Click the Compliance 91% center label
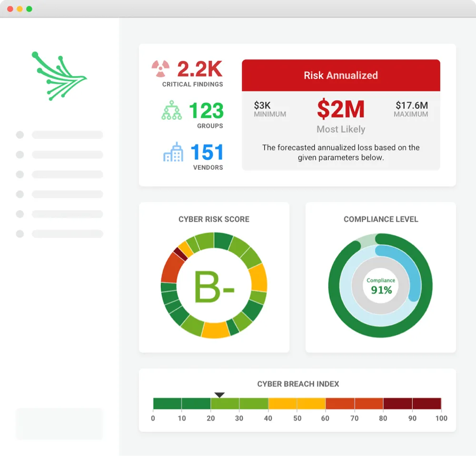Viewport: 476px width, 456px height. [x=380, y=285]
